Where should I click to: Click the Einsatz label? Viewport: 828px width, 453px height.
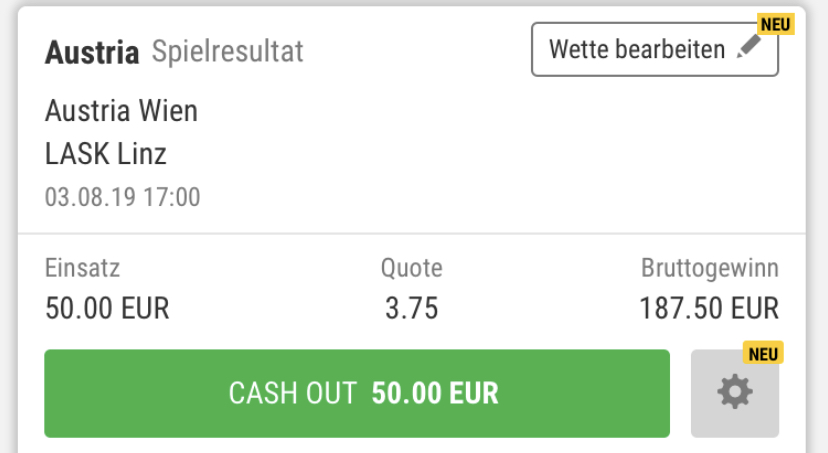(82, 268)
